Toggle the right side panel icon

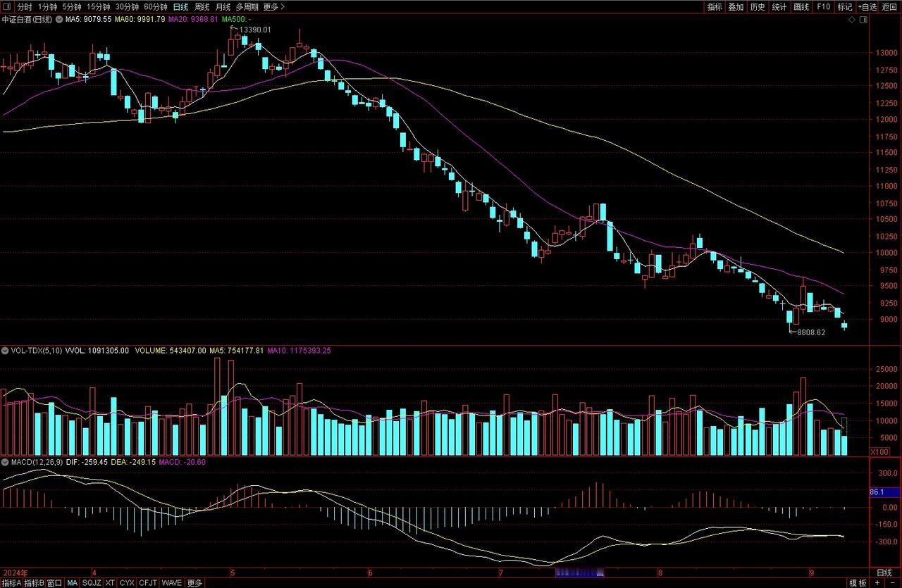pyautogui.click(x=863, y=20)
